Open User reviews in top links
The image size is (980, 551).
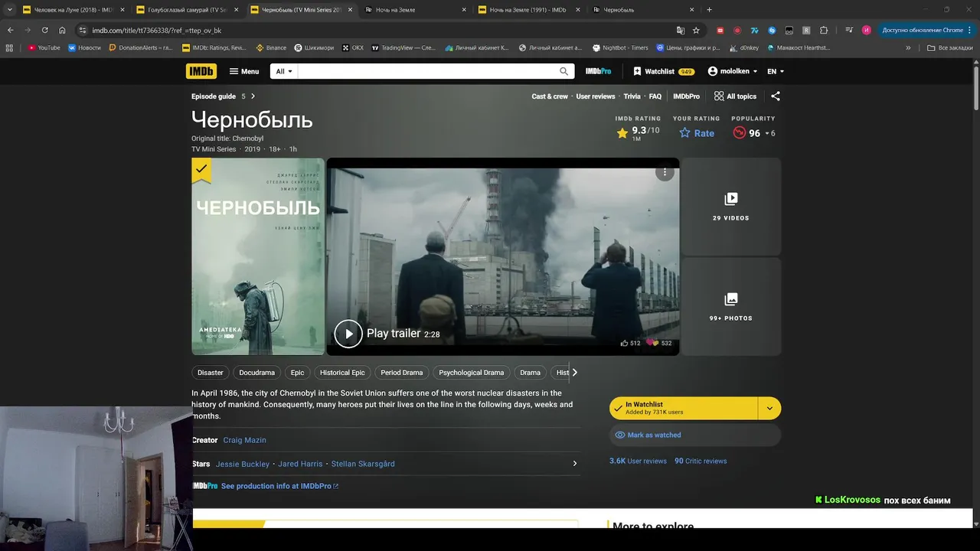(596, 96)
